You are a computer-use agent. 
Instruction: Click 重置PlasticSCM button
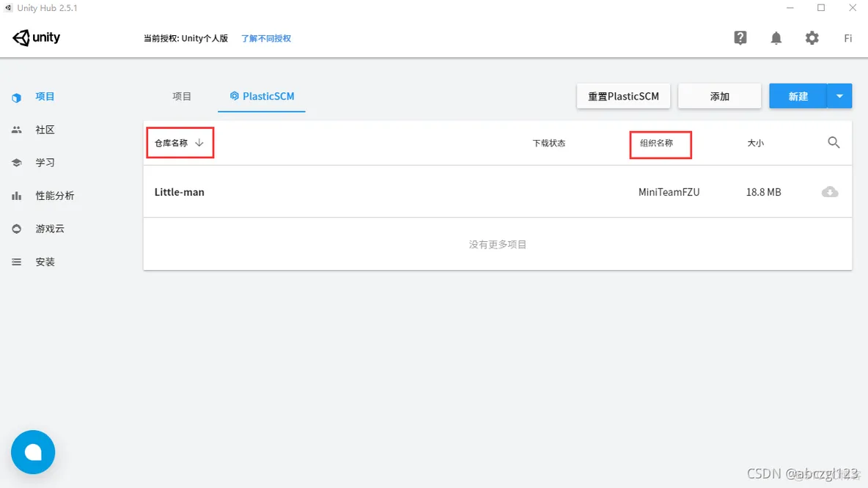623,96
